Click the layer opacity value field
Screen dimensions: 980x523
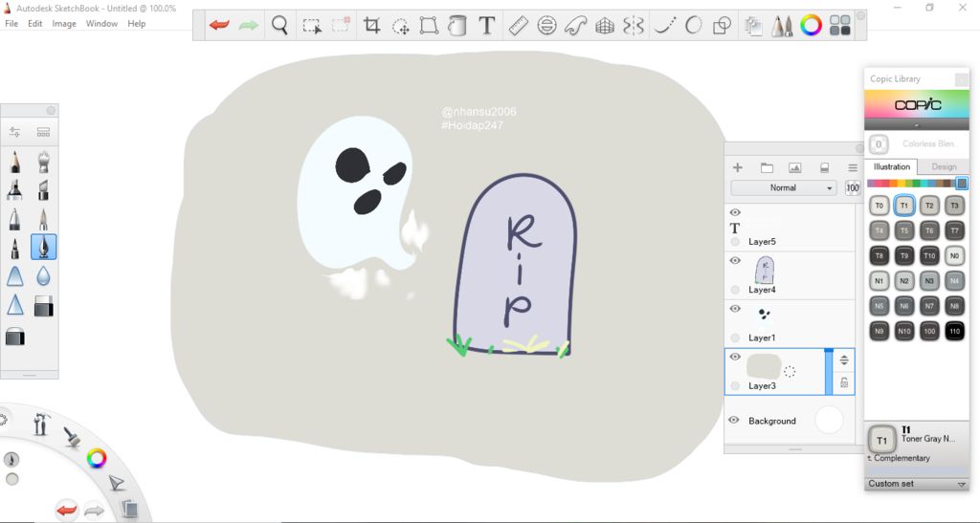(853, 187)
